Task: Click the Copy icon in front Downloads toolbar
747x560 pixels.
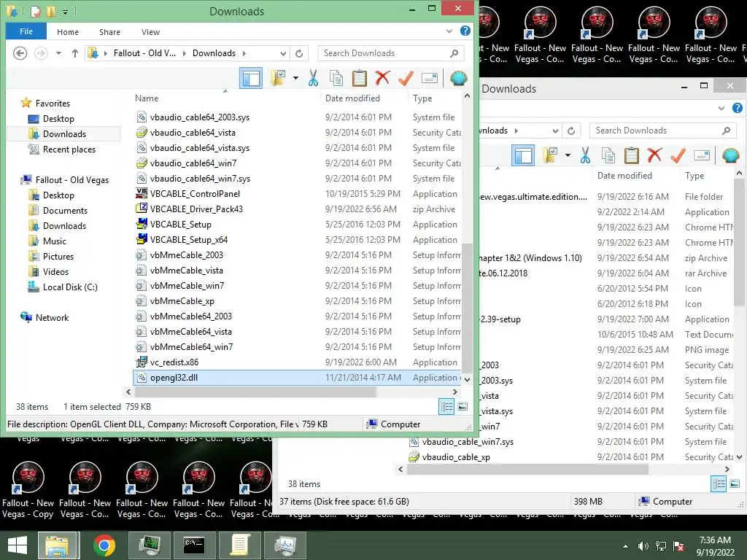Action: click(336, 78)
